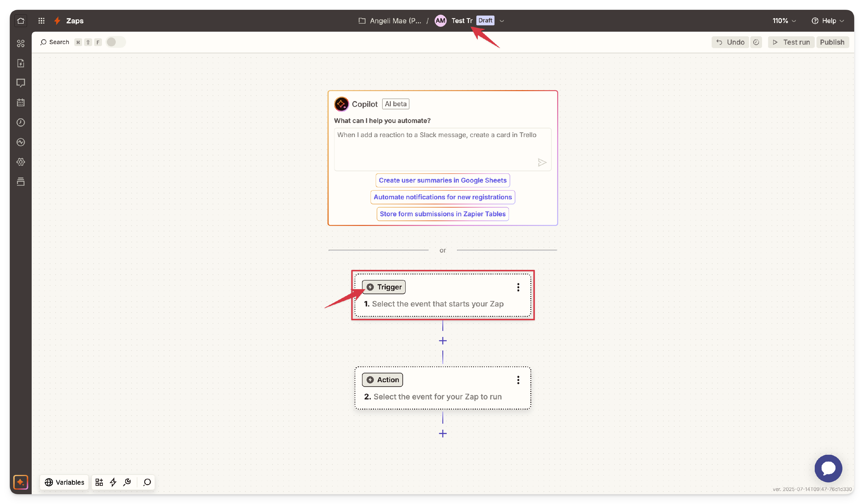This screenshot has height=504, width=864.
Task: Choose Create user summaries in Google Sheets
Action: tap(443, 180)
